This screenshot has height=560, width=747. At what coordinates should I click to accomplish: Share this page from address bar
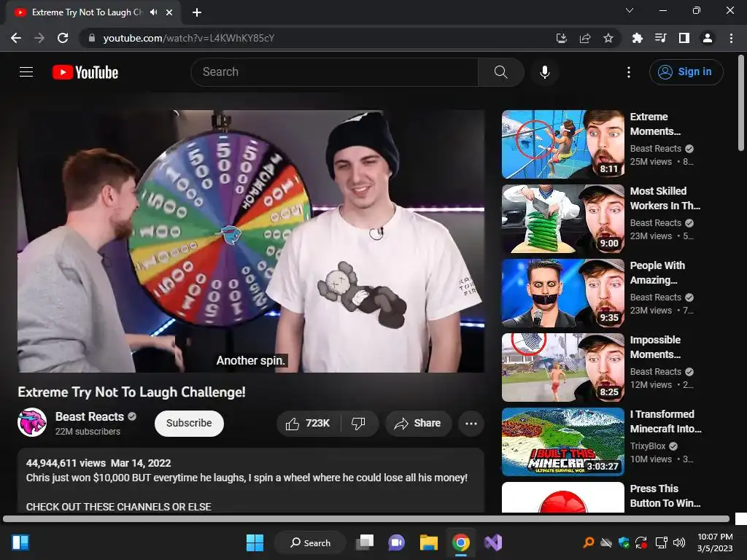pos(585,38)
